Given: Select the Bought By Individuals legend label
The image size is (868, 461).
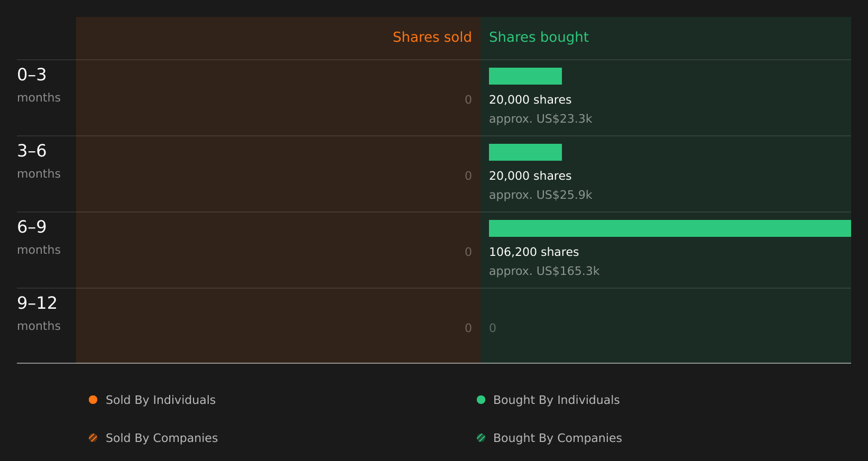Looking at the screenshot, I should point(556,400).
